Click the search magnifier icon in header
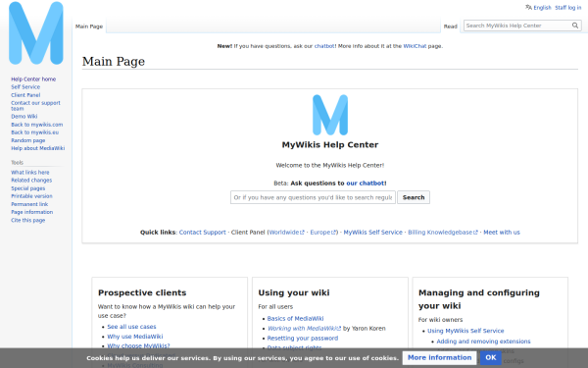 click(575, 26)
